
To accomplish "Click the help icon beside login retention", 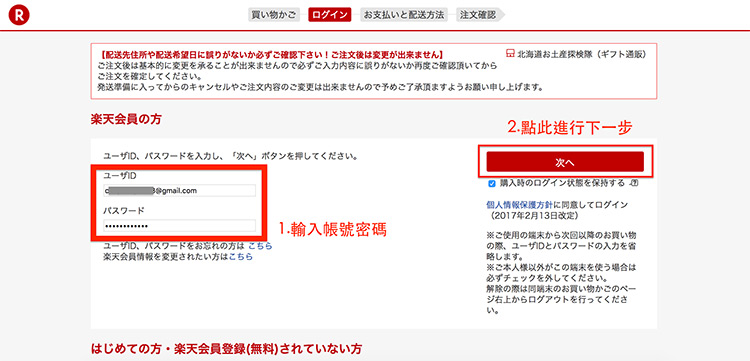I will pyautogui.click(x=635, y=183).
